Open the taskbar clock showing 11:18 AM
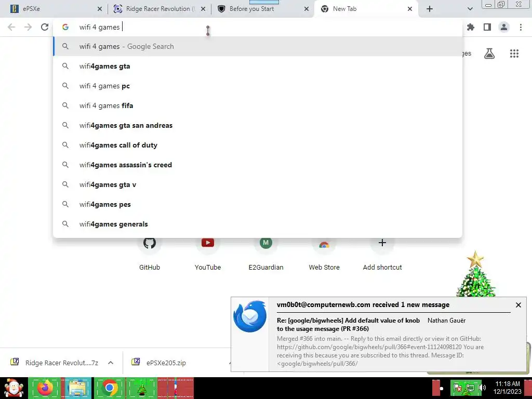The height and width of the screenshot is (399, 532). pos(507,388)
